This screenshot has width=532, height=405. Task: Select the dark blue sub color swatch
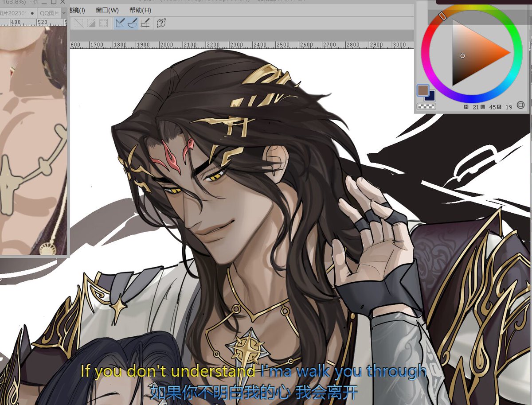coord(431,97)
